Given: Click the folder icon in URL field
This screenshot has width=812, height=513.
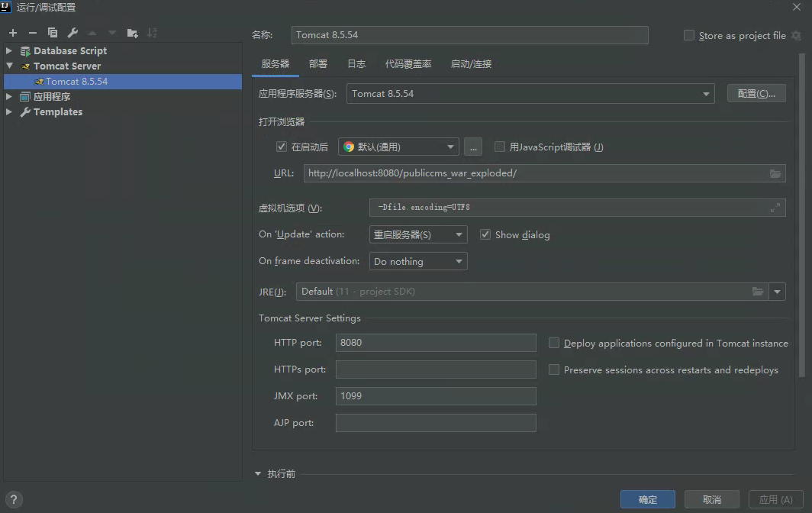Looking at the screenshot, I should point(775,173).
